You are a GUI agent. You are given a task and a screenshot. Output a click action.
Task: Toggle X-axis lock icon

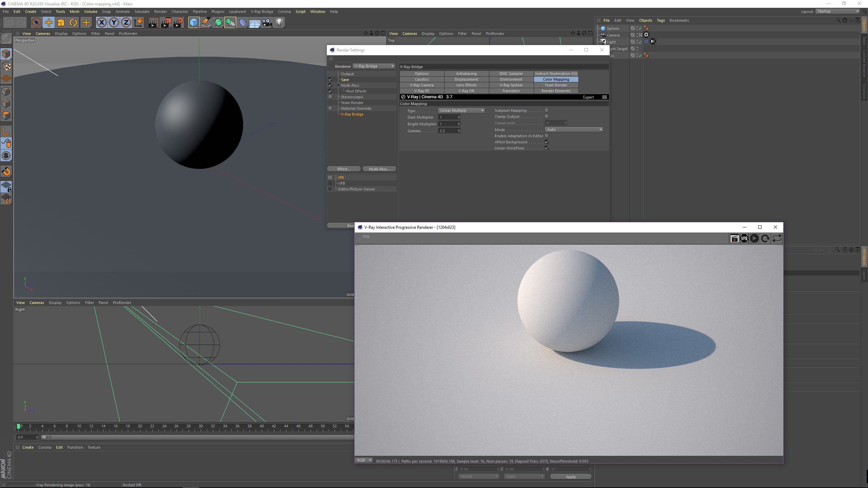click(x=101, y=23)
